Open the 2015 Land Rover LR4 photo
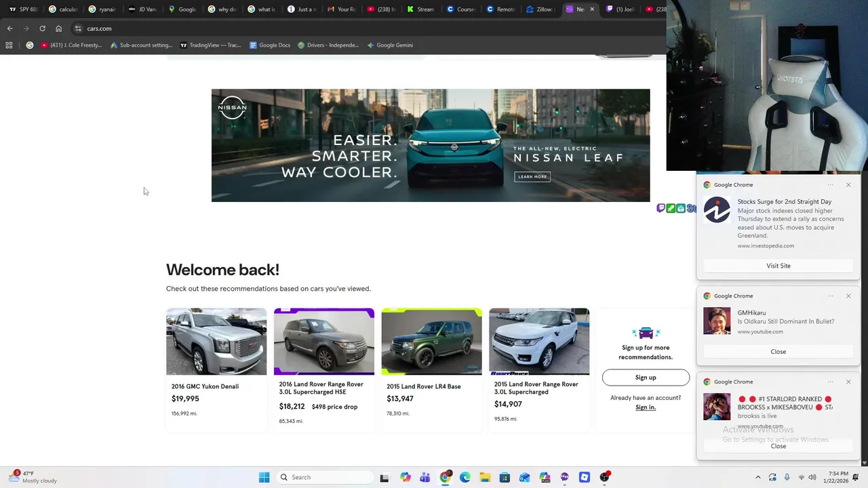Image resolution: width=868 pixels, height=488 pixels. pos(431,342)
